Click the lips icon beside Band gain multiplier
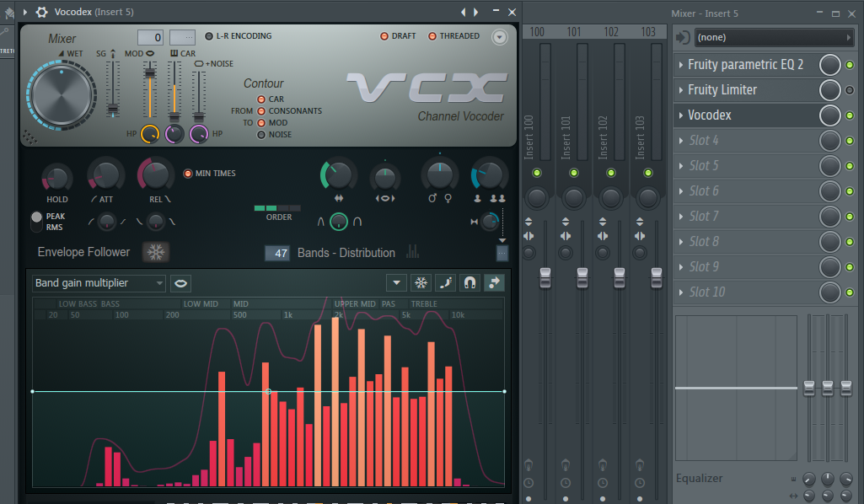This screenshot has width=864, height=504. point(180,283)
